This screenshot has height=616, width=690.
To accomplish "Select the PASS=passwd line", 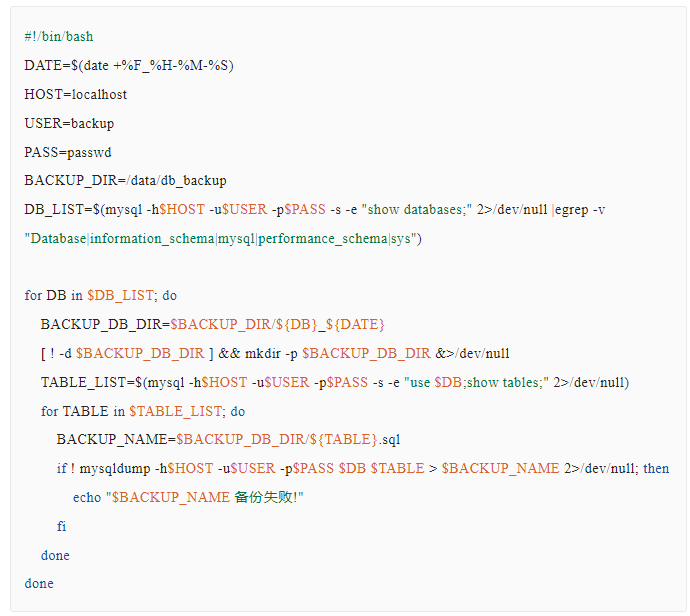I will (68, 153).
